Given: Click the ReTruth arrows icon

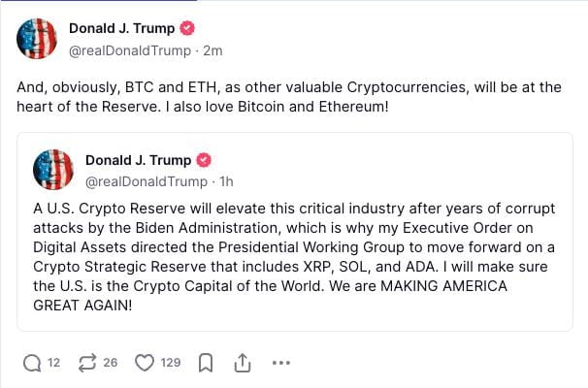Looking at the screenshot, I should point(86,363).
